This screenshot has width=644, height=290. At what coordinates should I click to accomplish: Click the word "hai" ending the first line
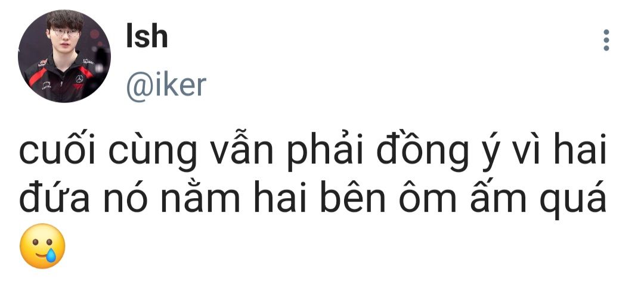[x=580, y=150]
